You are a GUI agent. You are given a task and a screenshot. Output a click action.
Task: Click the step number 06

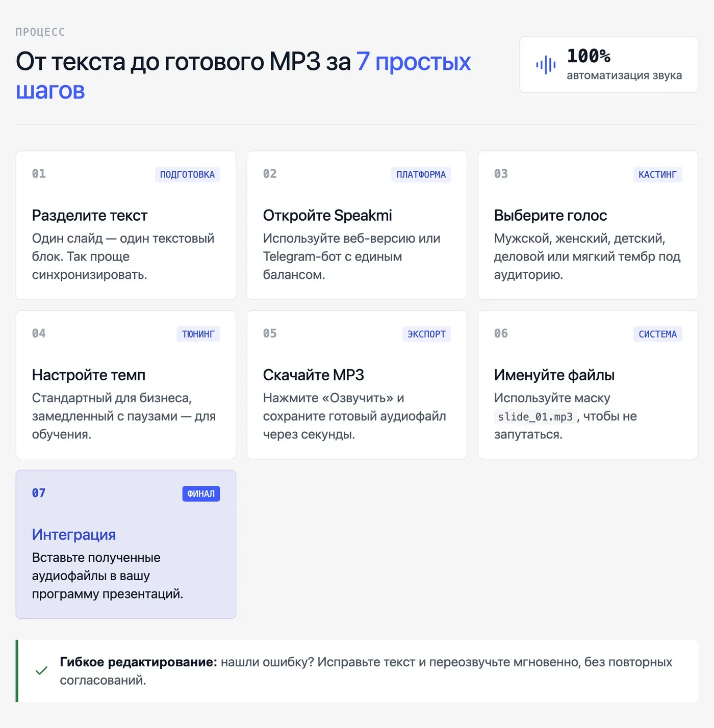point(501,333)
